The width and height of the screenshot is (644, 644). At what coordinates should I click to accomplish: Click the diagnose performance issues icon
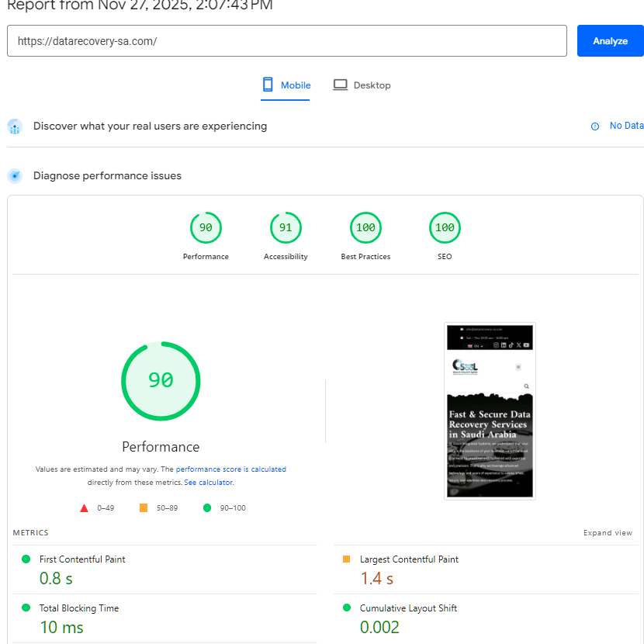pyautogui.click(x=15, y=176)
